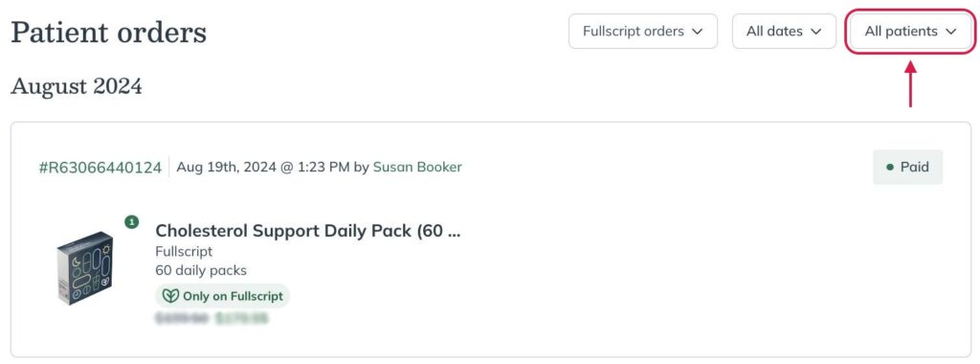The image size is (980, 364).
Task: Click the chevron beside Fullscript orders
Action: tap(698, 32)
